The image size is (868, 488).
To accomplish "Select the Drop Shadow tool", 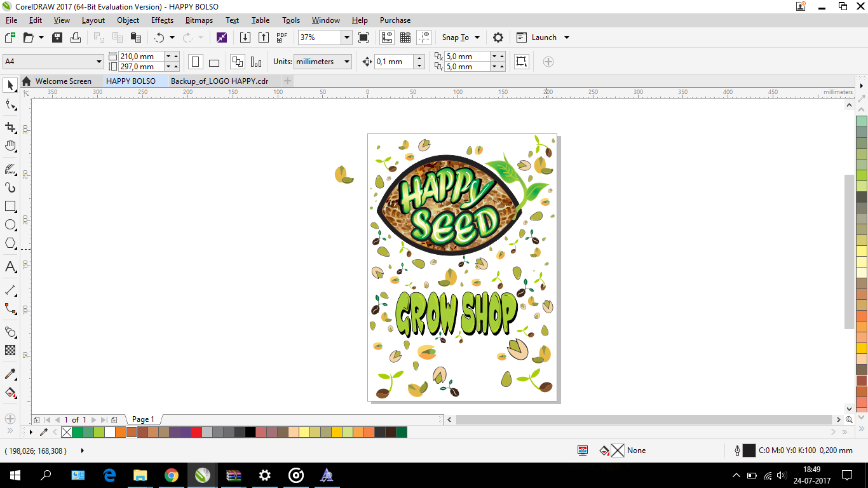I will coord(10,332).
